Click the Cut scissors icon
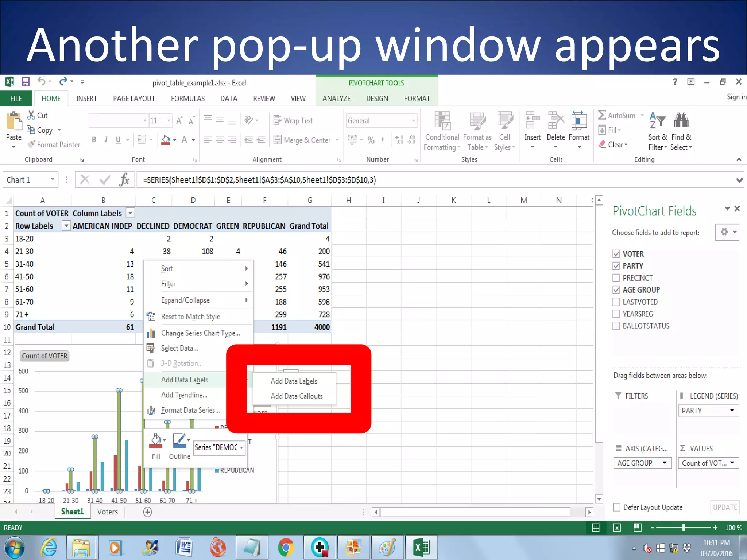Viewport: 747px width, 560px height. [x=31, y=115]
